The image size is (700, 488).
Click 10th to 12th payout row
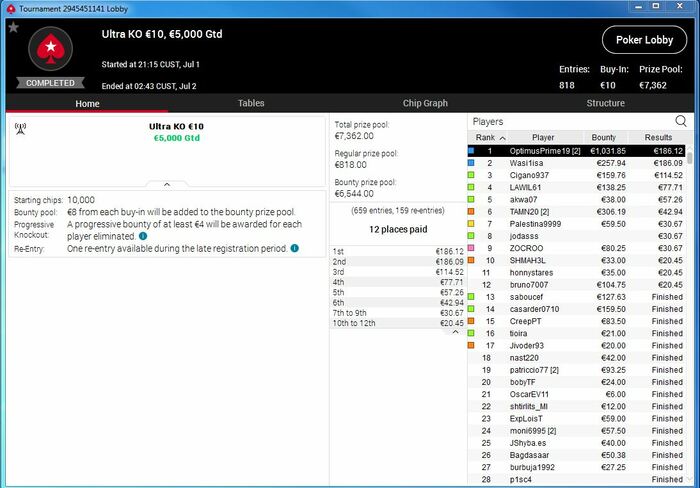coord(398,323)
